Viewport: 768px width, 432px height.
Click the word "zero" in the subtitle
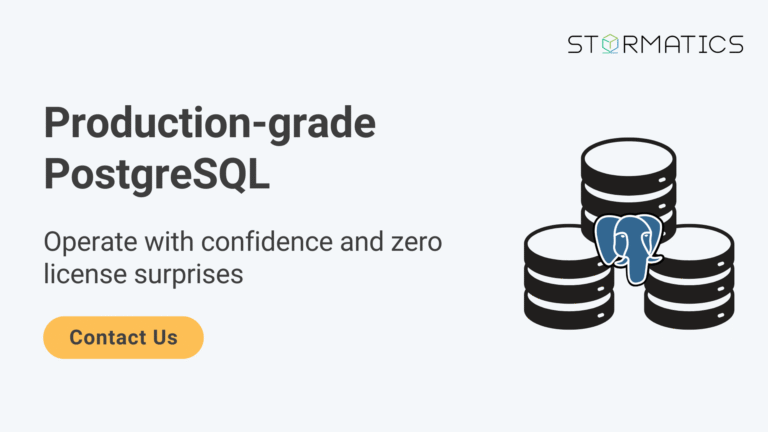pos(414,242)
